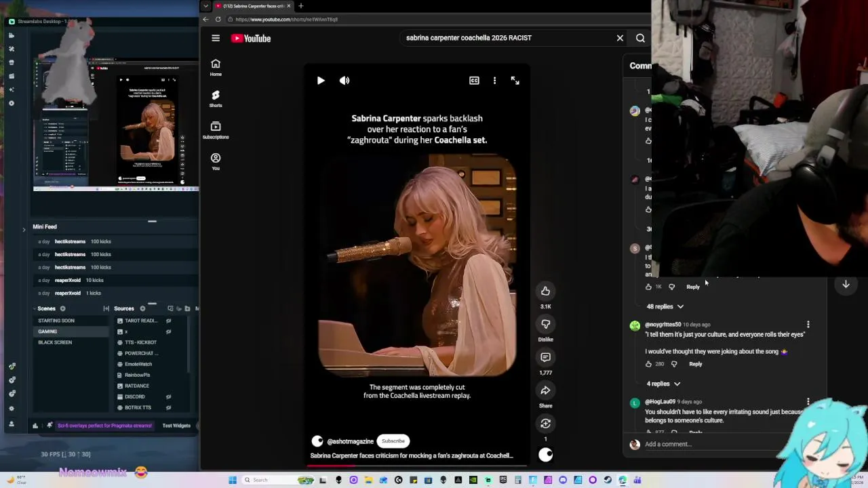Open comments icon showing 1,777

click(545, 357)
